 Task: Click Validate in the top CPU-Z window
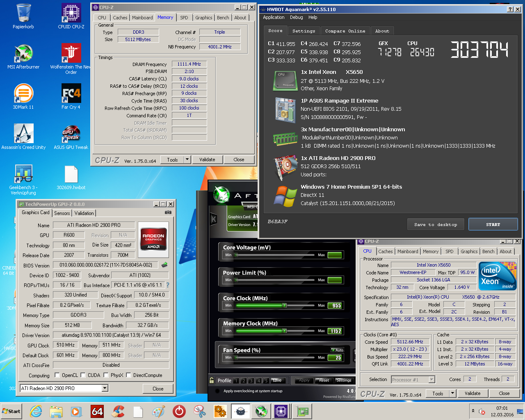pyautogui.click(x=207, y=160)
